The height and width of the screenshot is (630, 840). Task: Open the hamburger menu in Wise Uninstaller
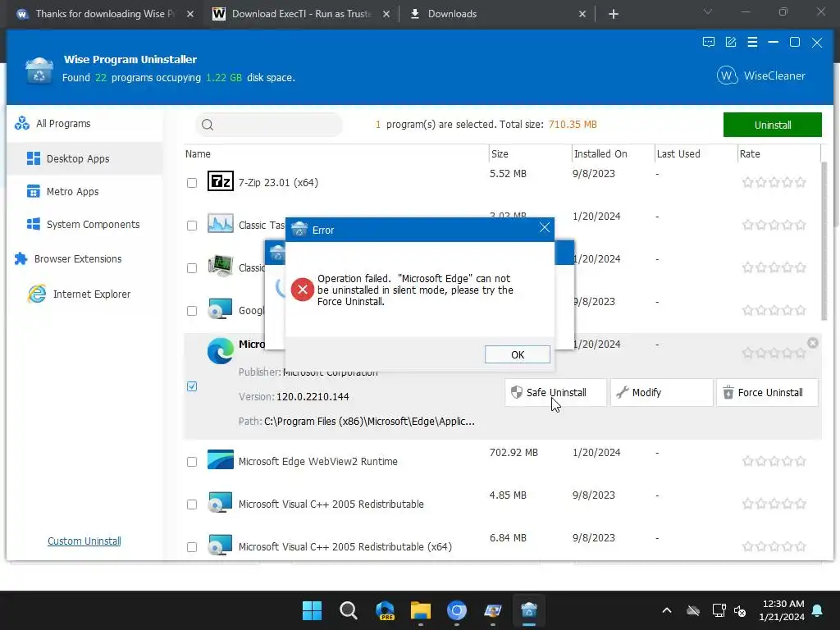[752, 43]
